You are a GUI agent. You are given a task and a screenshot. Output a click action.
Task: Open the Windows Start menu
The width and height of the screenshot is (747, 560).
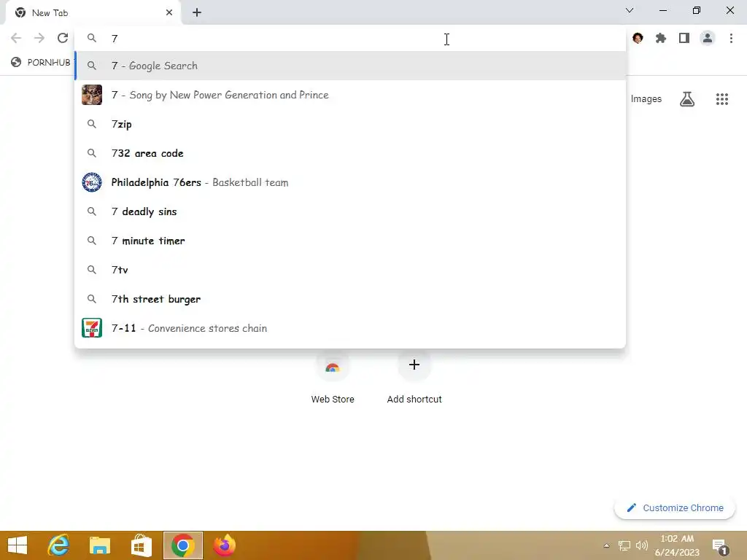[18, 545]
